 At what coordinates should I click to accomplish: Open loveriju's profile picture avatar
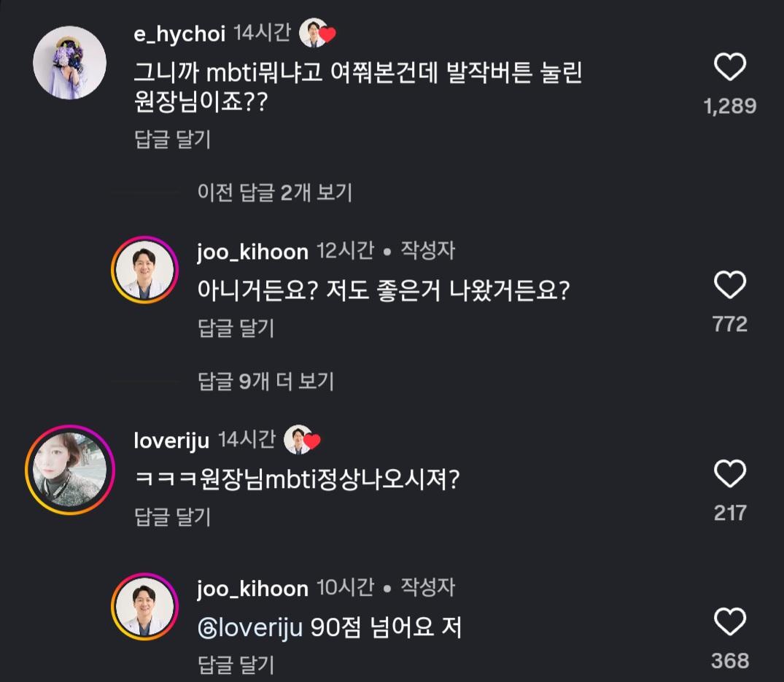click(x=70, y=470)
